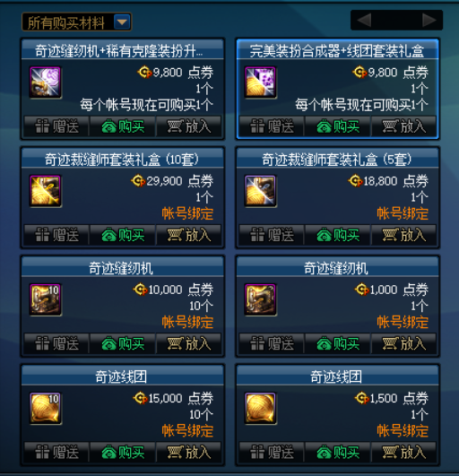The image size is (459, 476).
Task: Gift the 奇迹裁缝师套装礼盒 (10套) using 赠送
Action: (56, 235)
